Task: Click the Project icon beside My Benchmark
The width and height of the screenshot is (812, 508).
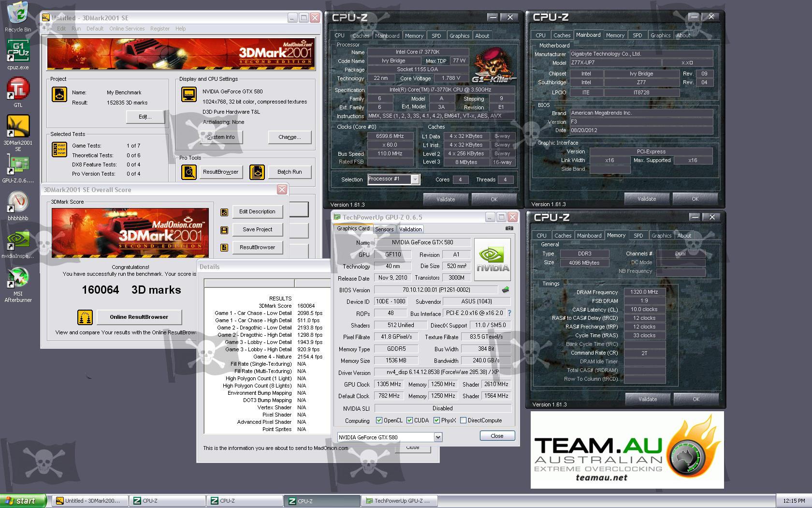Action: (x=59, y=94)
